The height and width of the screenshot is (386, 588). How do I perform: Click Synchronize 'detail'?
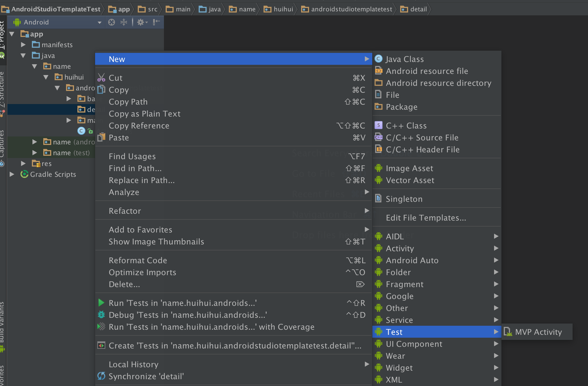tap(233, 376)
